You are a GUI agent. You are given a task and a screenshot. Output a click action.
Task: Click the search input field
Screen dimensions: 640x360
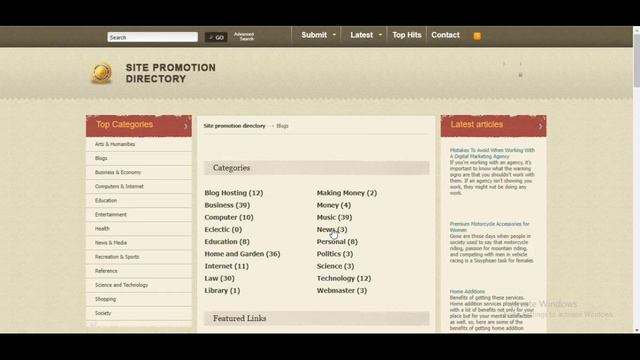coord(153,37)
